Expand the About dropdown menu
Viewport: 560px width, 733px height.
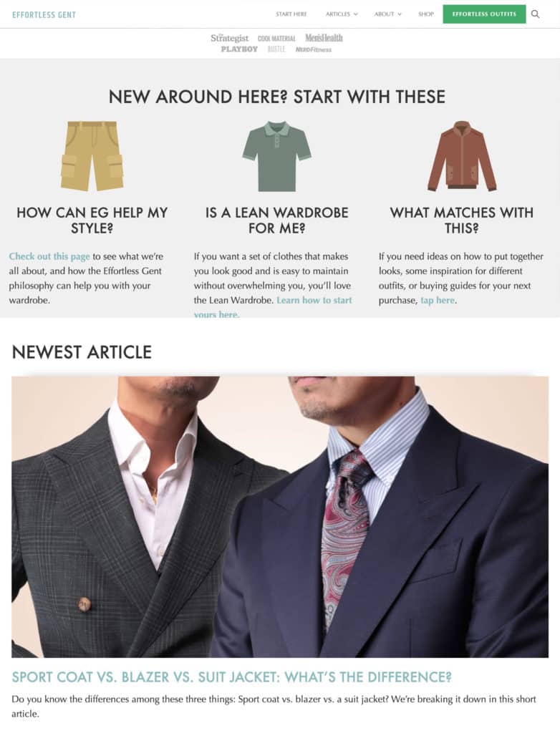click(x=388, y=14)
